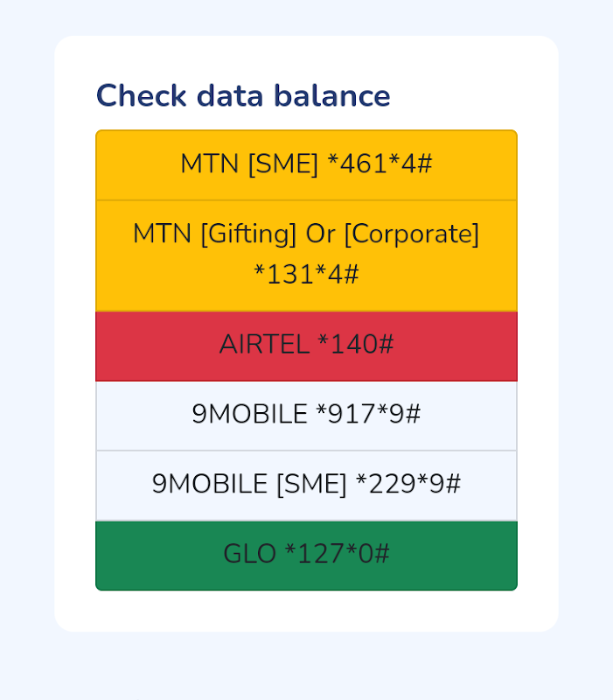This screenshot has height=700, width=613.
Task: Click the [Gifting] text in MTN row
Action: coord(248,234)
